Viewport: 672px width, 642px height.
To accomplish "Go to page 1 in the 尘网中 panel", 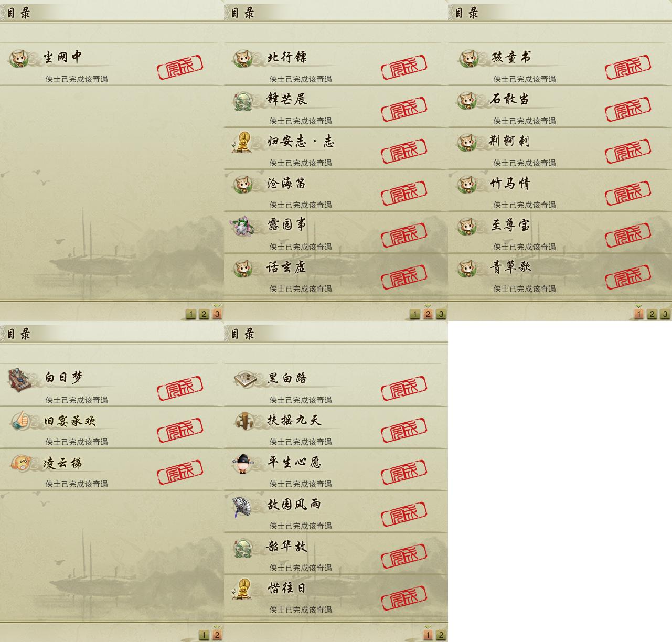I will [190, 314].
